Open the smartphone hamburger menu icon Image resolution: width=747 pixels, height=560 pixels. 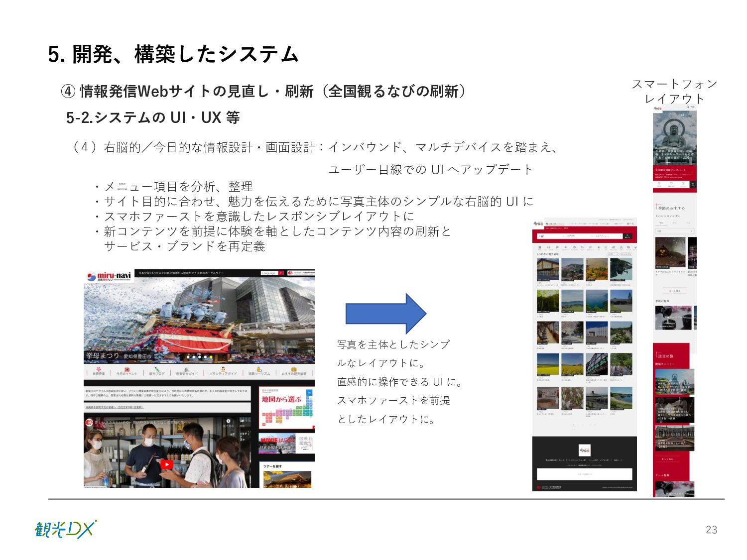tap(692, 107)
